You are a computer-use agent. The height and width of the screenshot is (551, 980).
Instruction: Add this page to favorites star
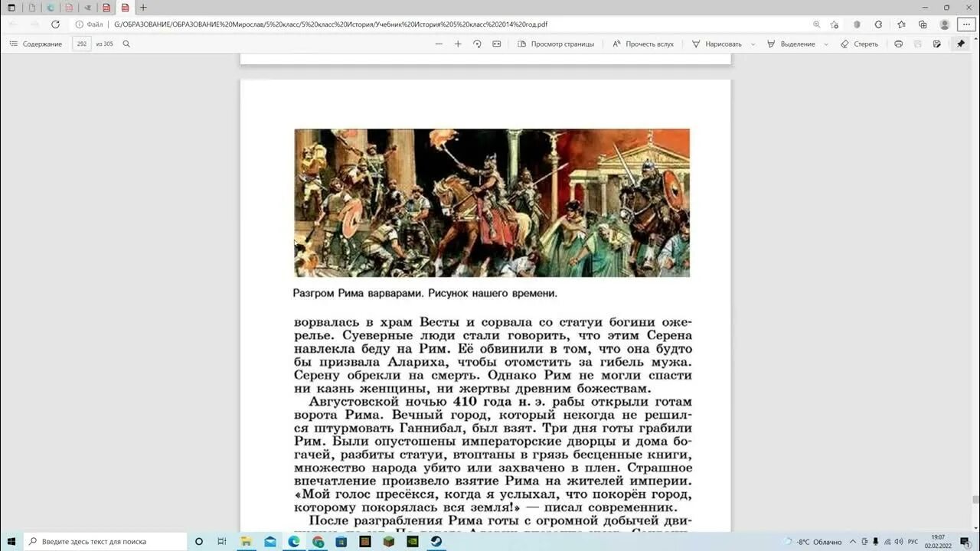[x=835, y=24]
